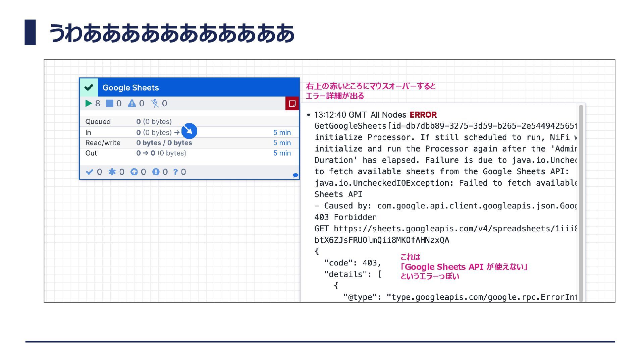Click the red ERROR label in bulletin
Image resolution: width=644 pixels, height=362 pixels.
point(423,115)
